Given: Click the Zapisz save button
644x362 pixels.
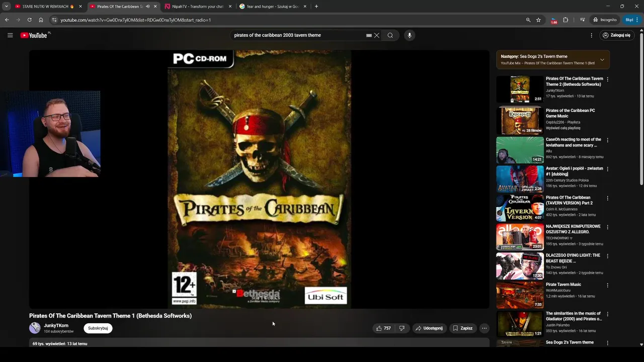Looking at the screenshot, I should tap(463, 328).
